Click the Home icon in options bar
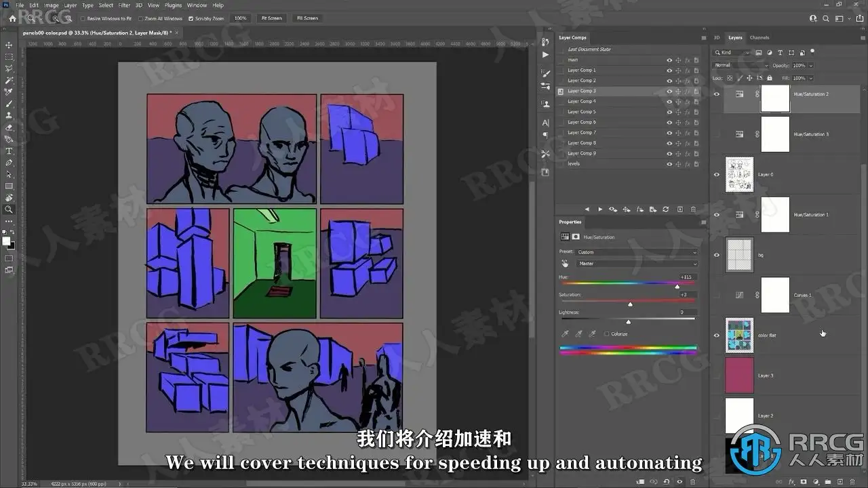This screenshot has width=868, height=488. [12, 18]
